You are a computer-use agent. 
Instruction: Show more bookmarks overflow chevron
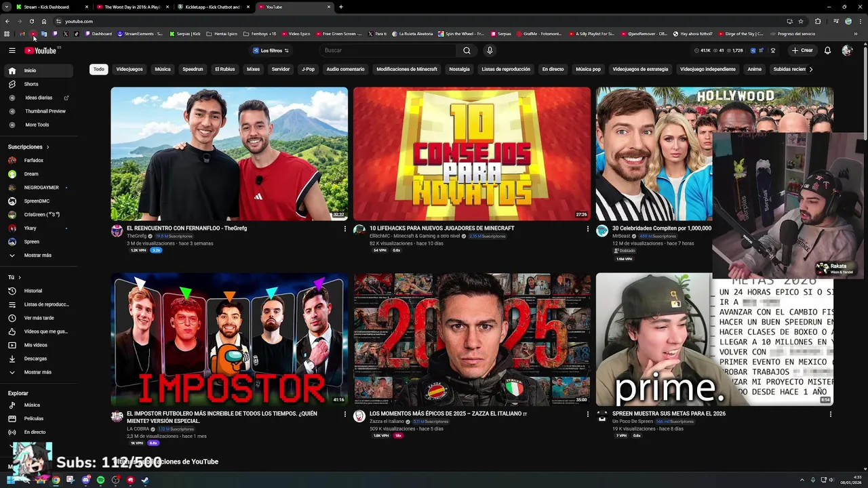pyautogui.click(x=856, y=34)
